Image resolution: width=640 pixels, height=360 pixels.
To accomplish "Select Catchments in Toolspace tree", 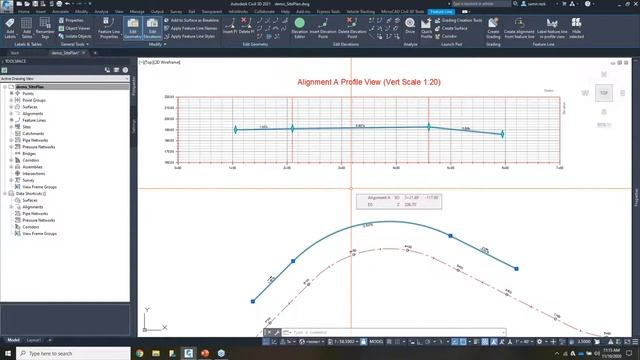I will [x=33, y=133].
